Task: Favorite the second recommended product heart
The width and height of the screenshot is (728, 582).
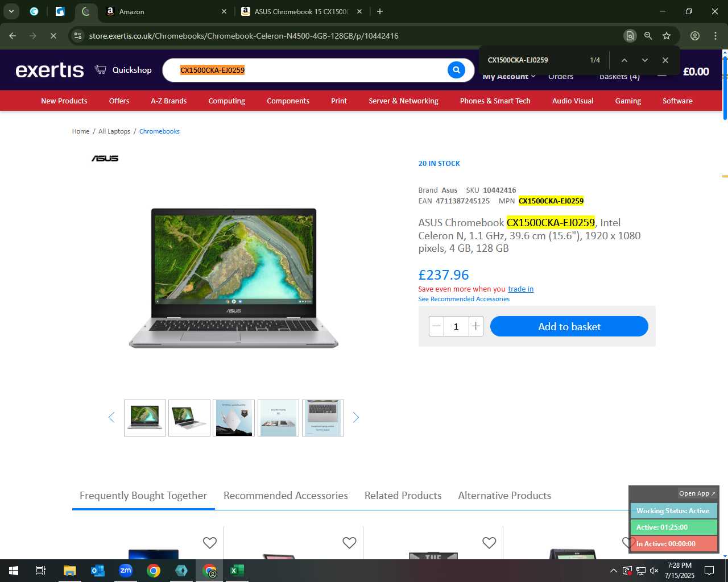Action: click(x=349, y=543)
